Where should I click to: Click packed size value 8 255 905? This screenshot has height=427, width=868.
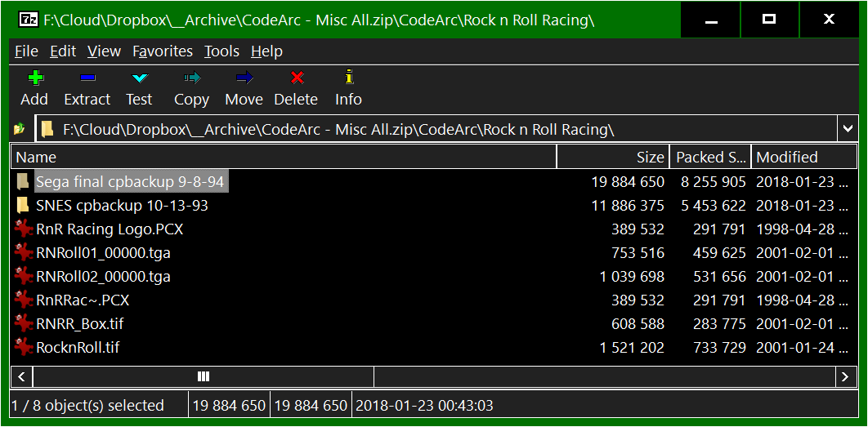click(x=714, y=181)
